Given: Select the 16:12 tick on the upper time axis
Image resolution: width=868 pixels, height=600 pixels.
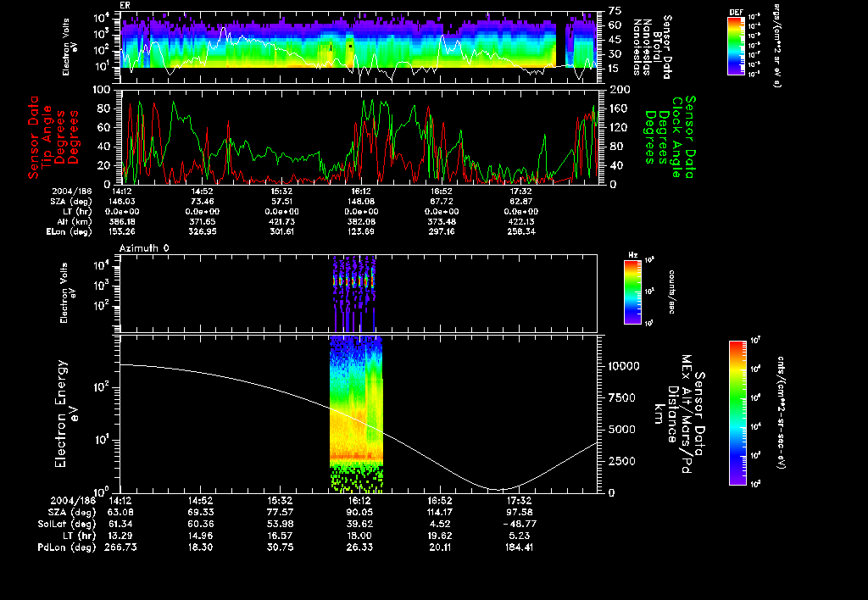Looking at the screenshot, I should (362, 192).
